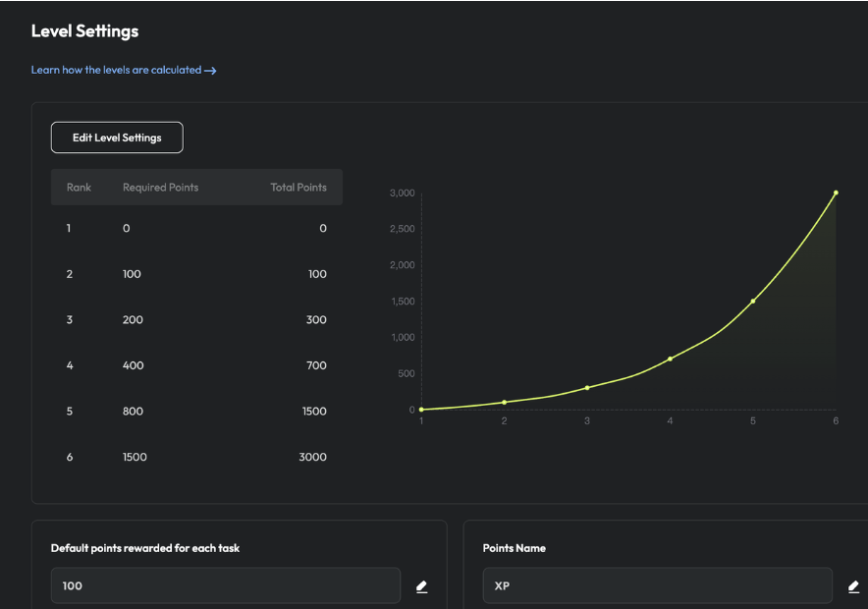Select the chart data point at rank 3
The image size is (868, 609).
(x=587, y=388)
